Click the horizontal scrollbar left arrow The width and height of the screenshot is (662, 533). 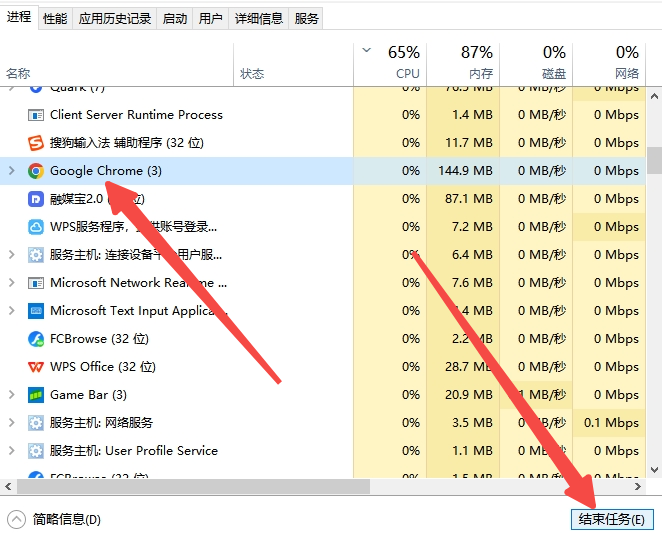pyautogui.click(x=8, y=487)
